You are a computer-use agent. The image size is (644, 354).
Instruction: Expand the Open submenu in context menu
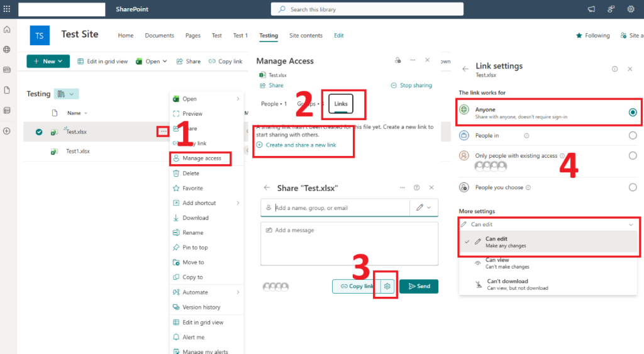click(238, 99)
